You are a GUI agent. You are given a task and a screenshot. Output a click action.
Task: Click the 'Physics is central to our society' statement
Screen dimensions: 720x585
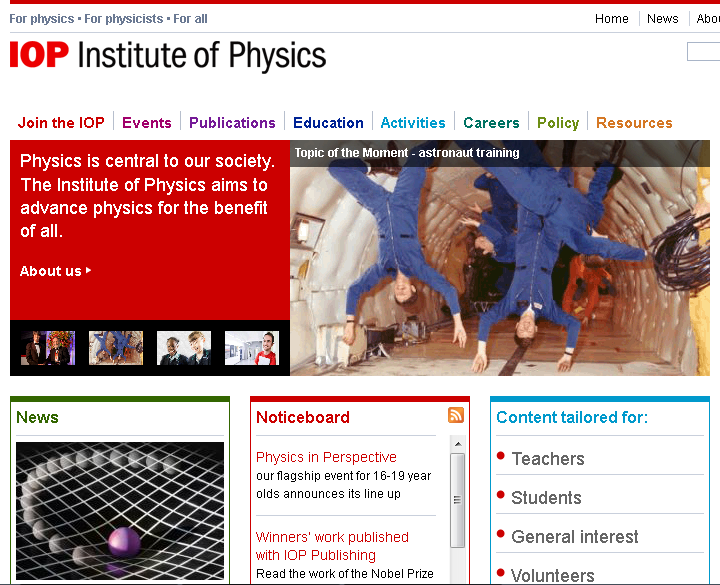click(x=147, y=196)
